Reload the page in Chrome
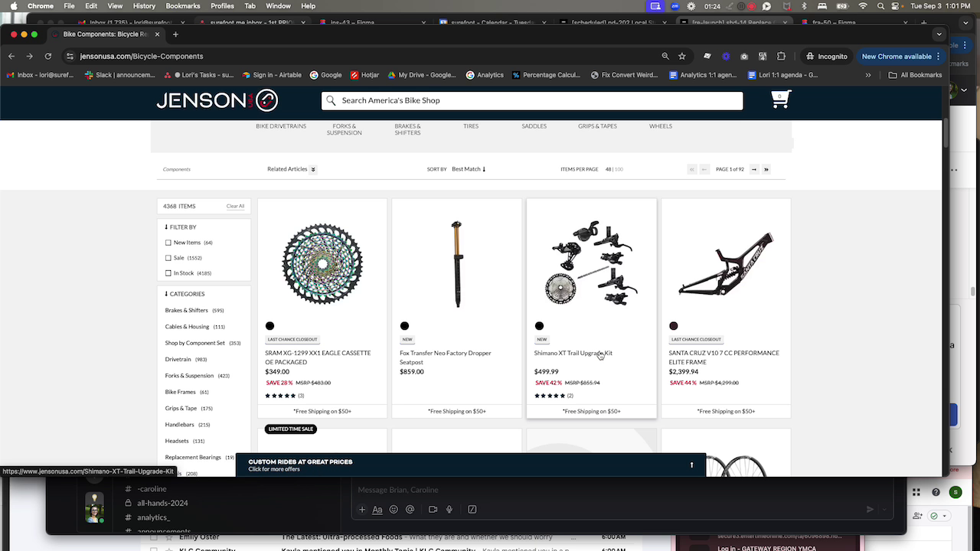The image size is (980, 551). click(x=48, y=56)
